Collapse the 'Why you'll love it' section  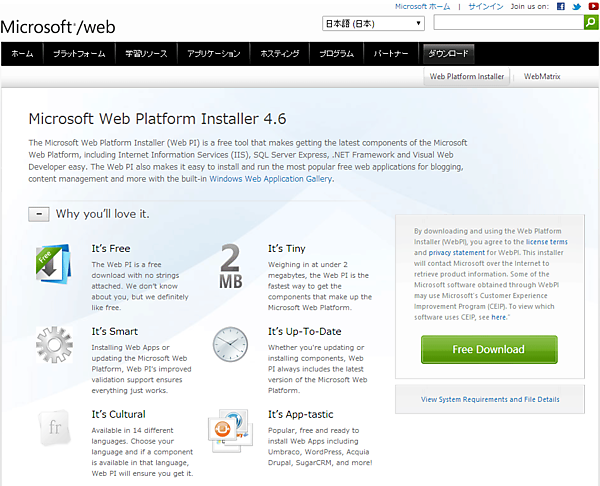[x=38, y=213]
